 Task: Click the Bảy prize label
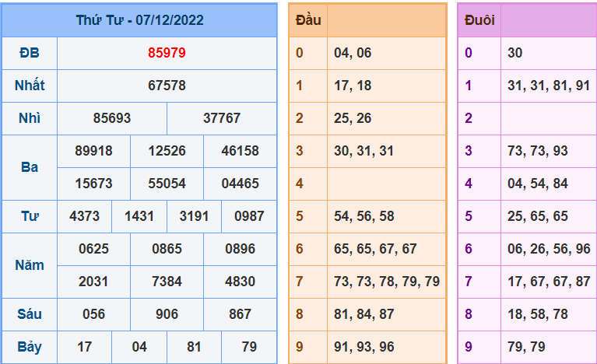[30, 347]
